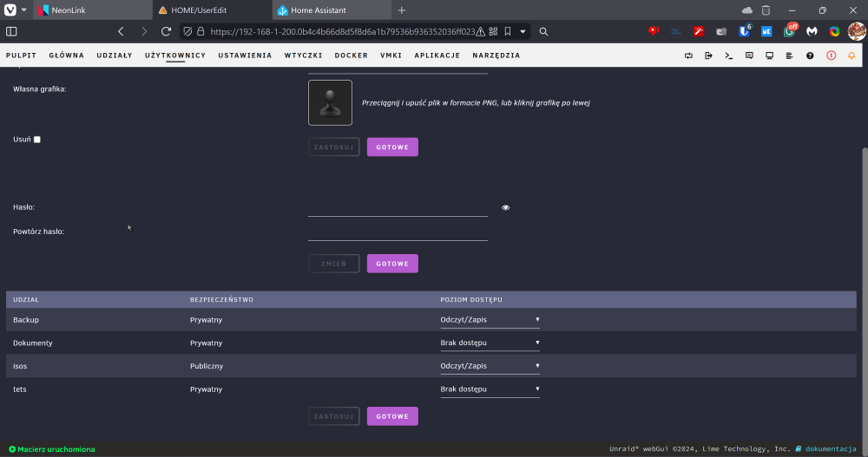Open access level dropdown for isos
The height and width of the screenshot is (457, 868).
point(490,366)
